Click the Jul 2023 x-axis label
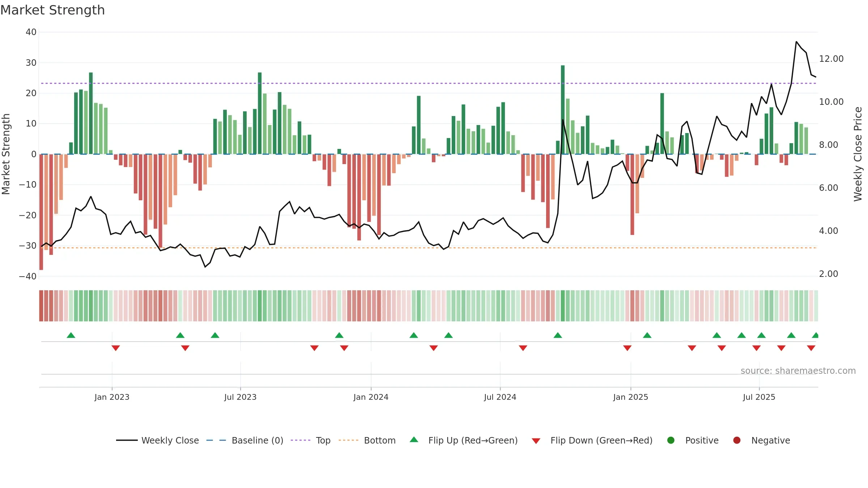Screen dimensions: 868x488 pyautogui.click(x=240, y=397)
